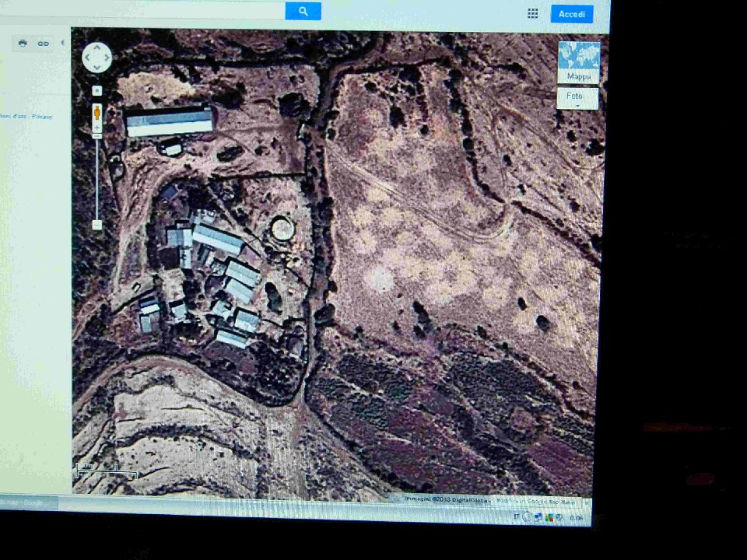The width and height of the screenshot is (747, 560).
Task: Switch to Mappa view thumbnail
Action: (x=579, y=62)
